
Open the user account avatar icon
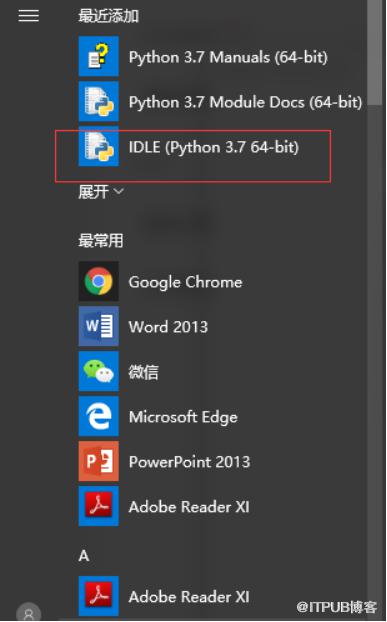click(x=29, y=612)
